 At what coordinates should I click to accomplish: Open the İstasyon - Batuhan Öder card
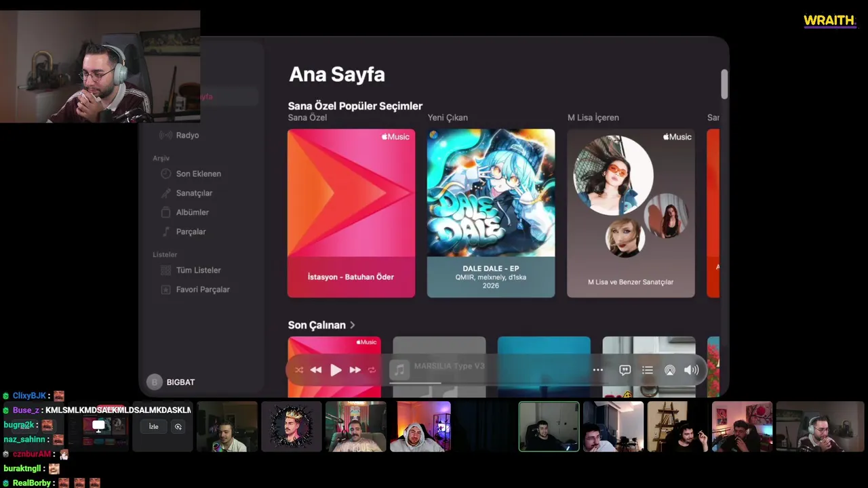351,213
